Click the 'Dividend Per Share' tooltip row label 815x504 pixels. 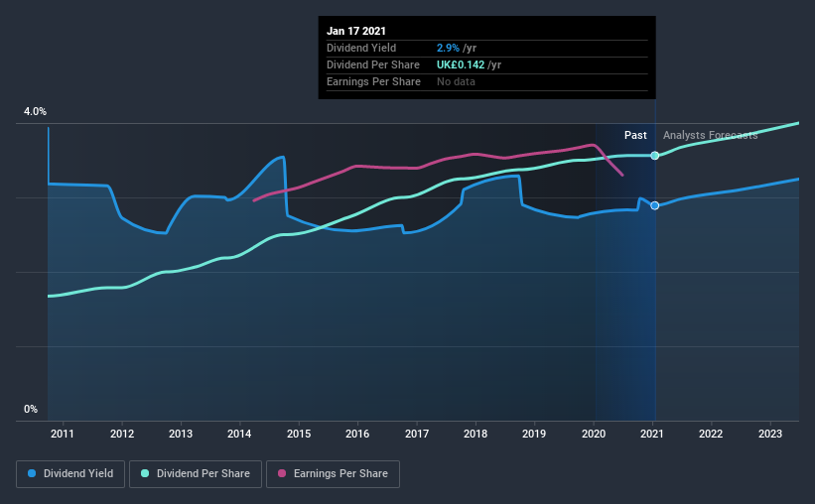(x=373, y=64)
